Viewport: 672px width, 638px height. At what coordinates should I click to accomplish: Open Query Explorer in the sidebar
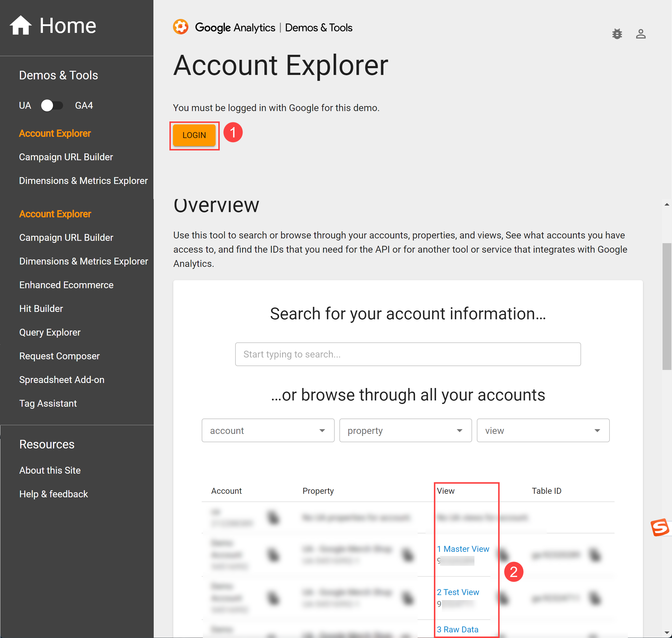[50, 332]
